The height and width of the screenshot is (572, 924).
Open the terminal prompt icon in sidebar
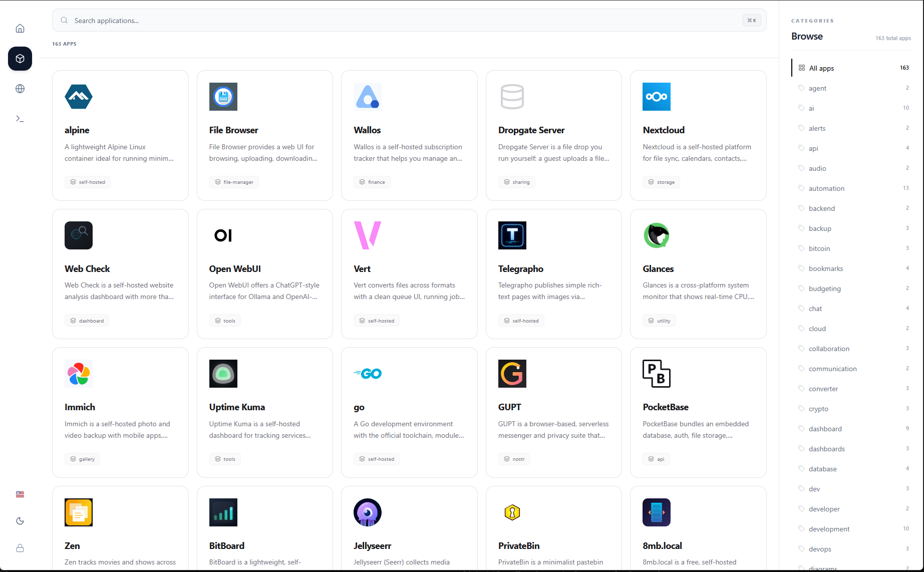[x=20, y=119]
